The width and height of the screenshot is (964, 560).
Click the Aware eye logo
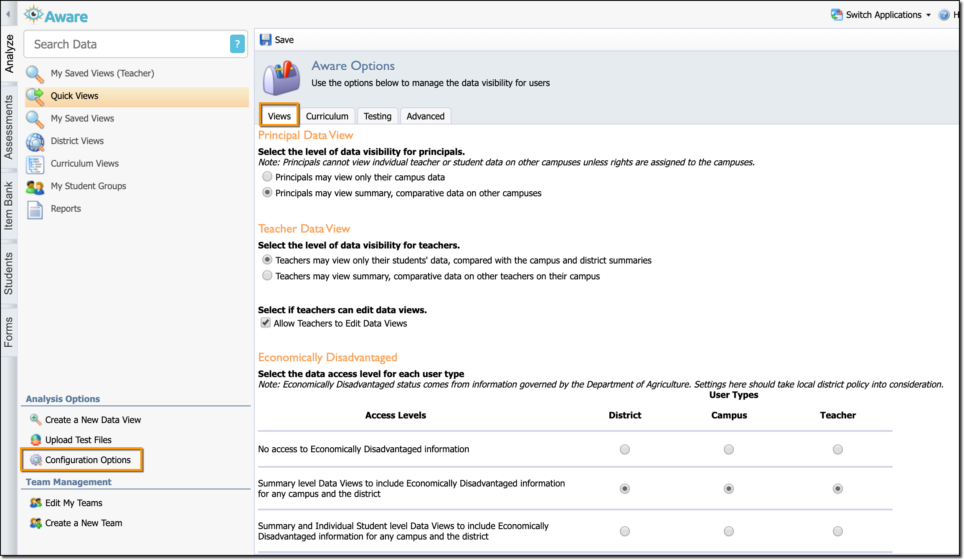pos(33,15)
